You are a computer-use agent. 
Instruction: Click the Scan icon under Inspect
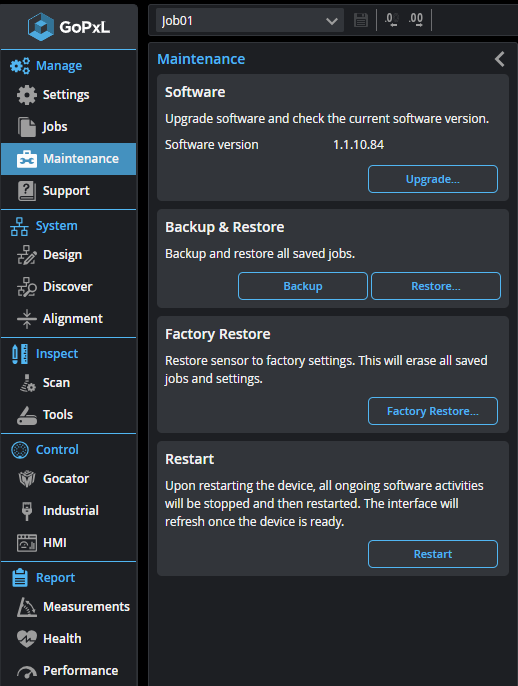tap(27, 383)
